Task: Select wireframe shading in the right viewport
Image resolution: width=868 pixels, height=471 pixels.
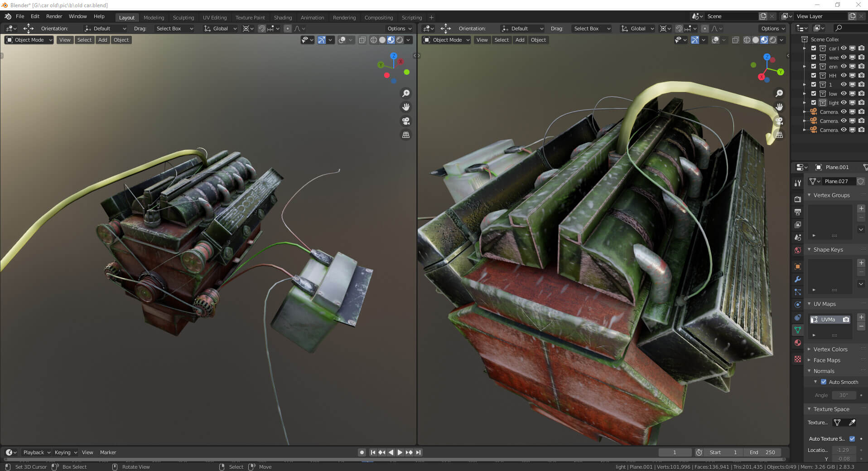Action: pos(747,40)
